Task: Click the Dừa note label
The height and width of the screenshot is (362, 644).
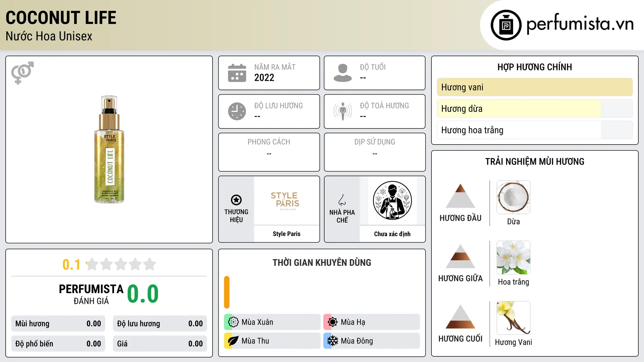Action: point(514,222)
